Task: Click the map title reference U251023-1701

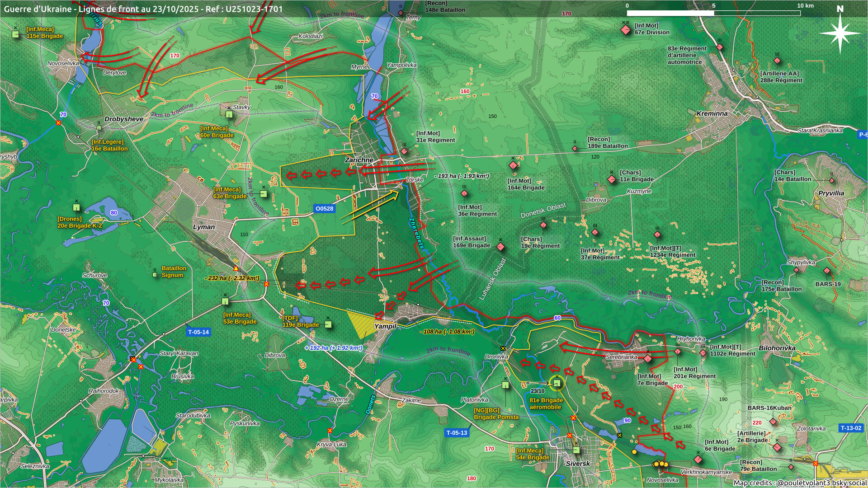Action: coord(254,9)
